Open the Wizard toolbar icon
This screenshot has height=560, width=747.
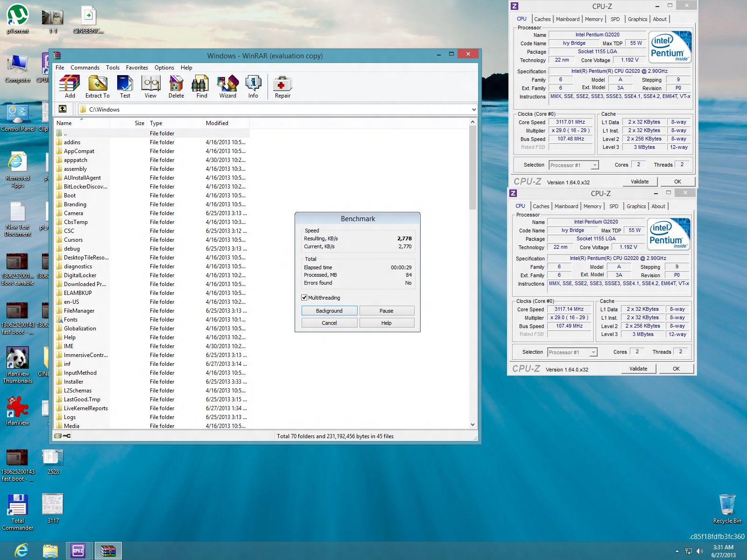coord(228,87)
